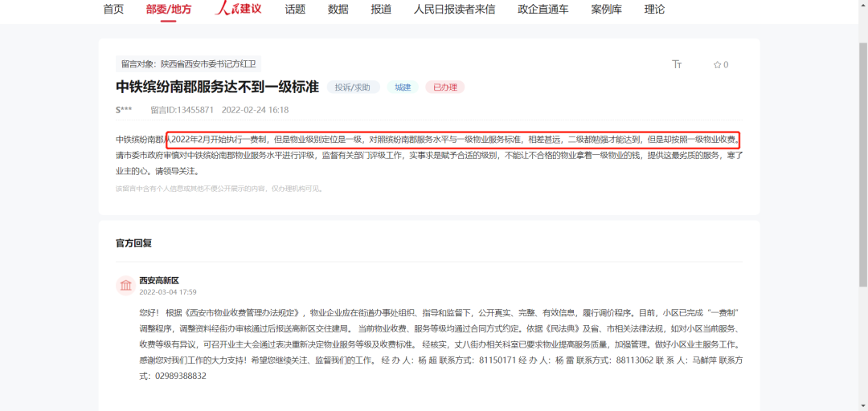
Task: Click the post date 2022-02-24 16:18
Action: pos(256,109)
